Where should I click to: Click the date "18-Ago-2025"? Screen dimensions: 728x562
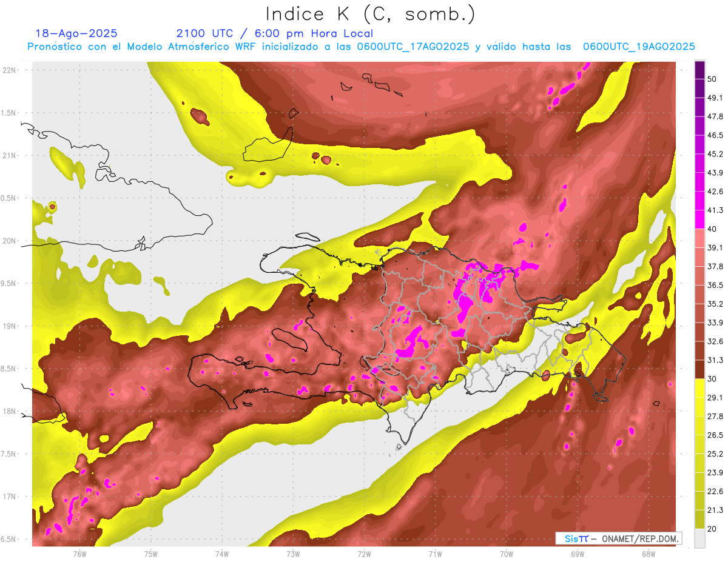click(x=76, y=33)
